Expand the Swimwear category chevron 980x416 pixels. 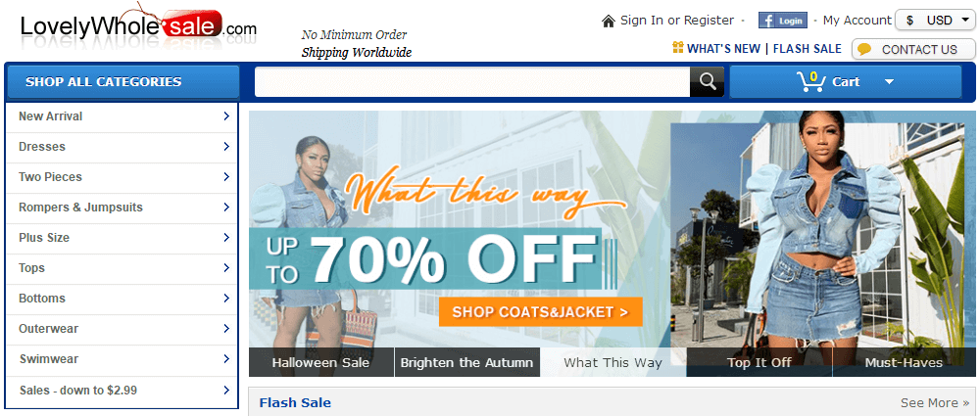[226, 359]
